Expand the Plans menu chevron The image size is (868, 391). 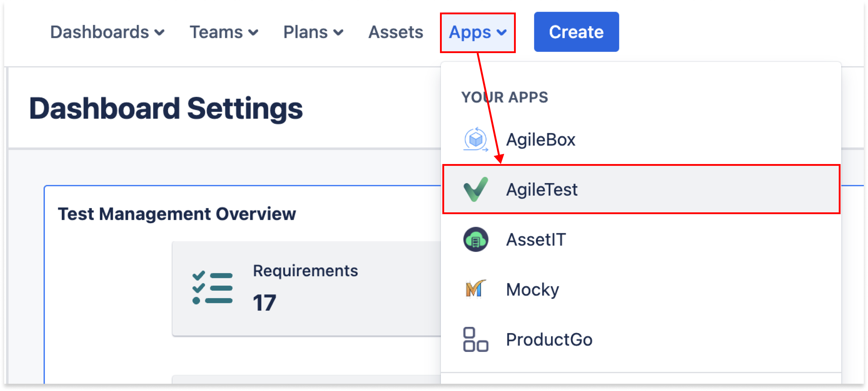click(x=338, y=32)
